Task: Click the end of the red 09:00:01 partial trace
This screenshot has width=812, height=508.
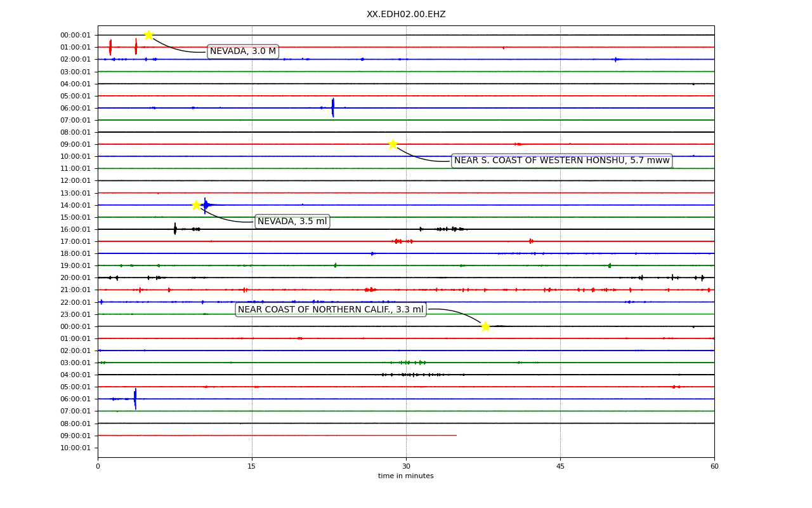Action: [456, 436]
